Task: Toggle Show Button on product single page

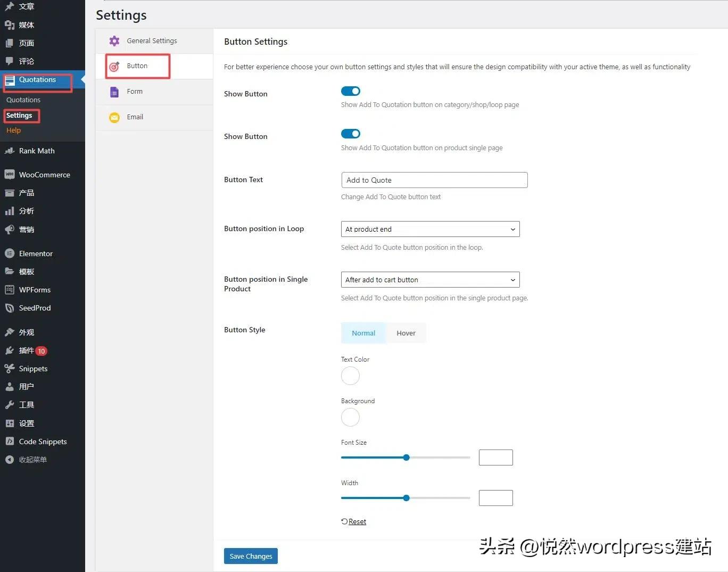Action: [x=351, y=134]
